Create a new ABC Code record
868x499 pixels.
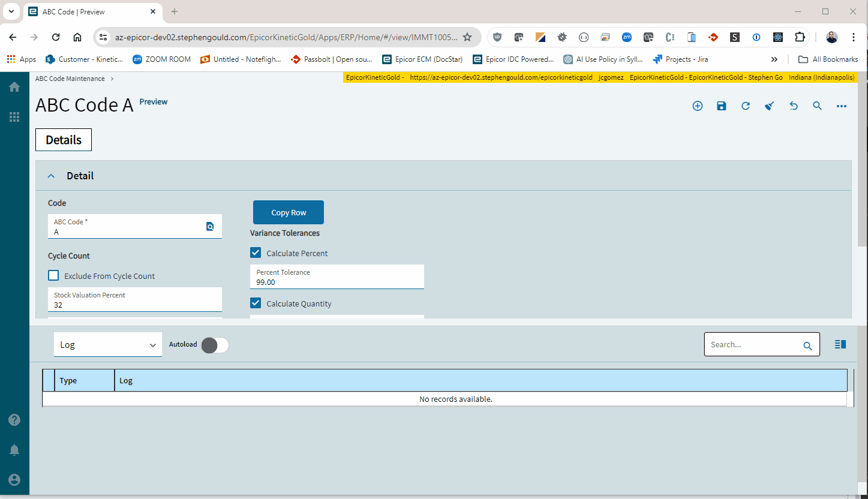(x=698, y=106)
